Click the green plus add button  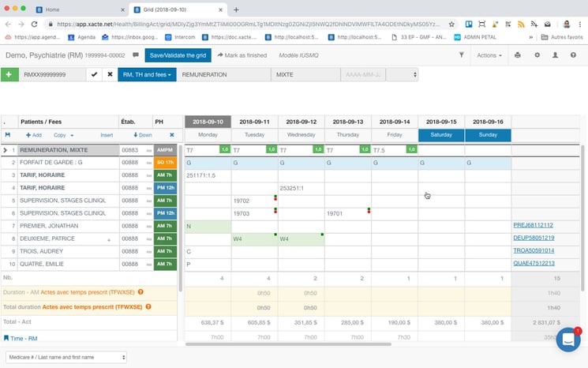[x=9, y=75]
